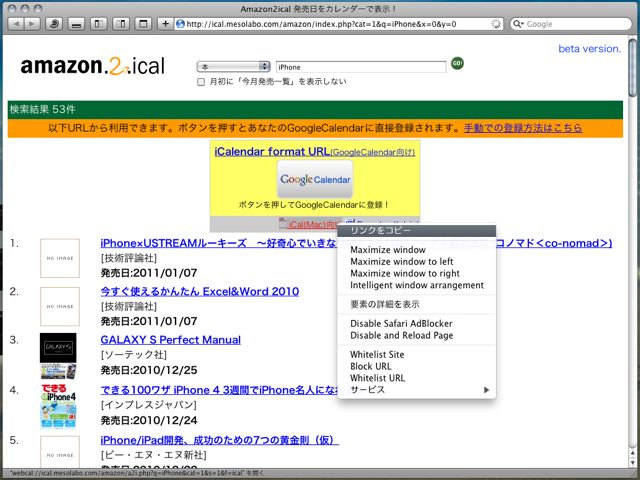Screen dimensions: 640x480
Task: Go forward with the Safari forward arrow
Action: pyautogui.click(x=32, y=24)
